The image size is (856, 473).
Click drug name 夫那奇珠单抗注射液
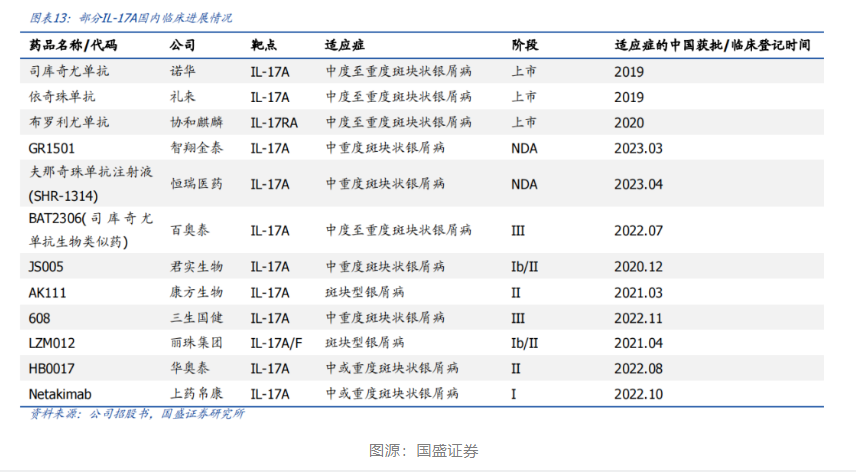tap(91, 172)
